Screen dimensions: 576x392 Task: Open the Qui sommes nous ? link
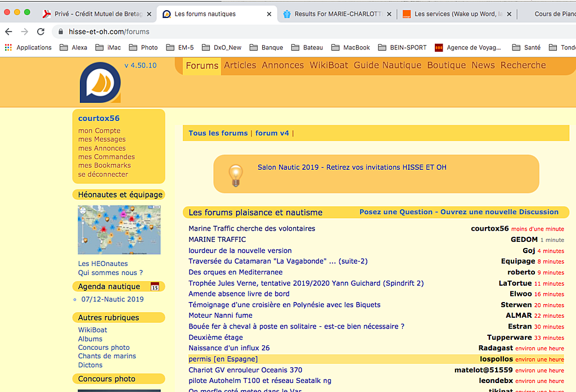(110, 273)
